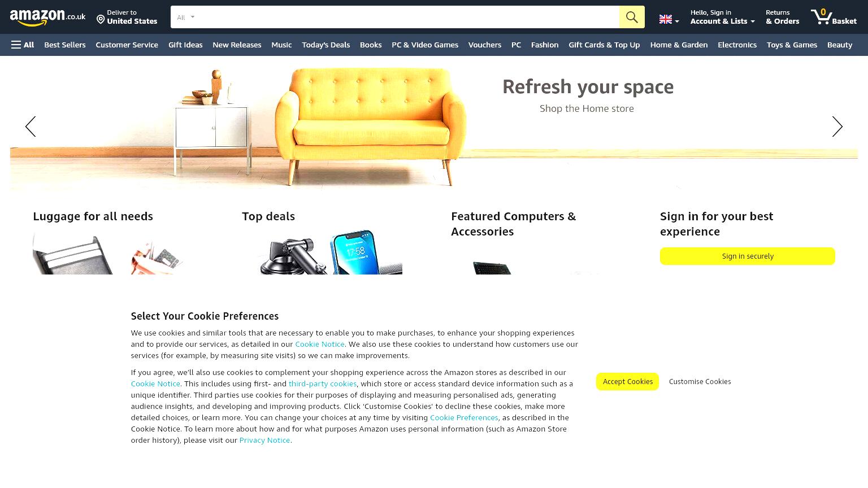Go to previous carousel slide arrow
This screenshot has height=488, width=868.
point(31,127)
